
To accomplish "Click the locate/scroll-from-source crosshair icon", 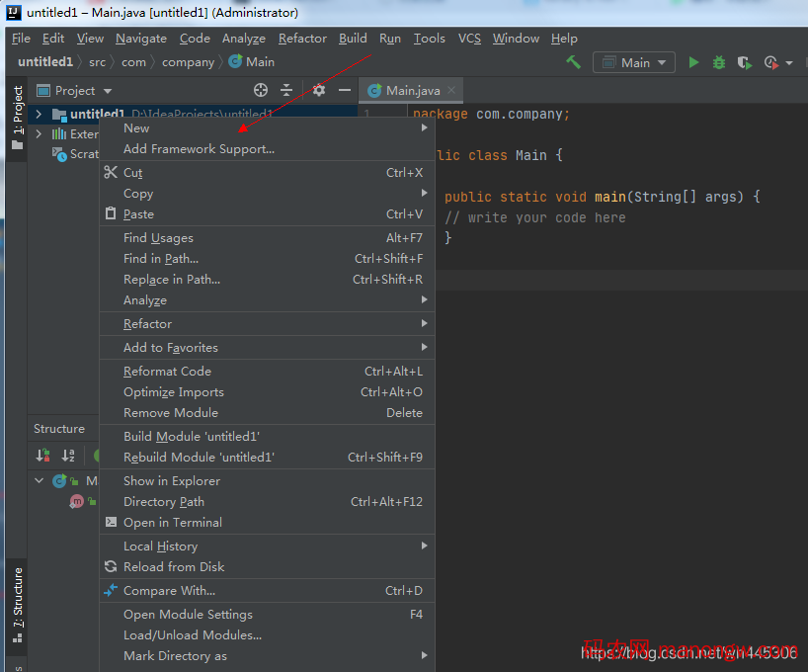I will [261, 90].
